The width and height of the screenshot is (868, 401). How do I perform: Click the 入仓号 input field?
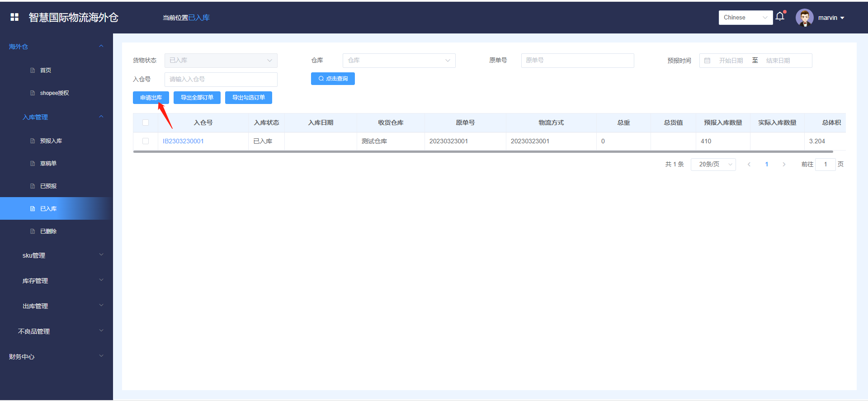click(x=221, y=80)
